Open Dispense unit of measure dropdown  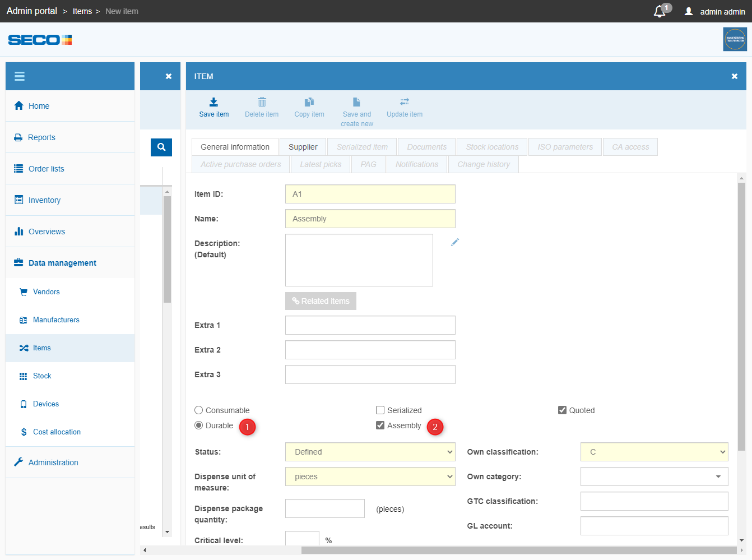[x=370, y=476]
